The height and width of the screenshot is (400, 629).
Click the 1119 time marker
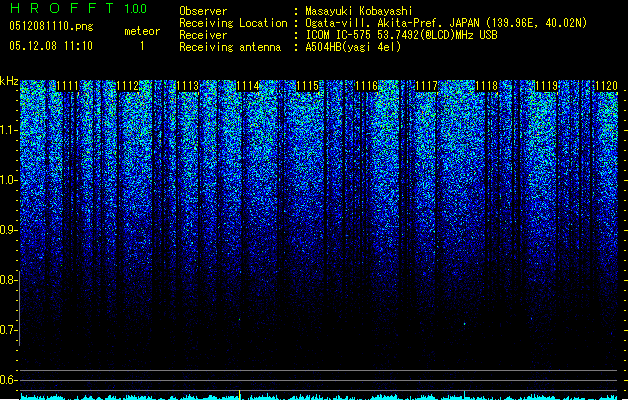click(547, 86)
